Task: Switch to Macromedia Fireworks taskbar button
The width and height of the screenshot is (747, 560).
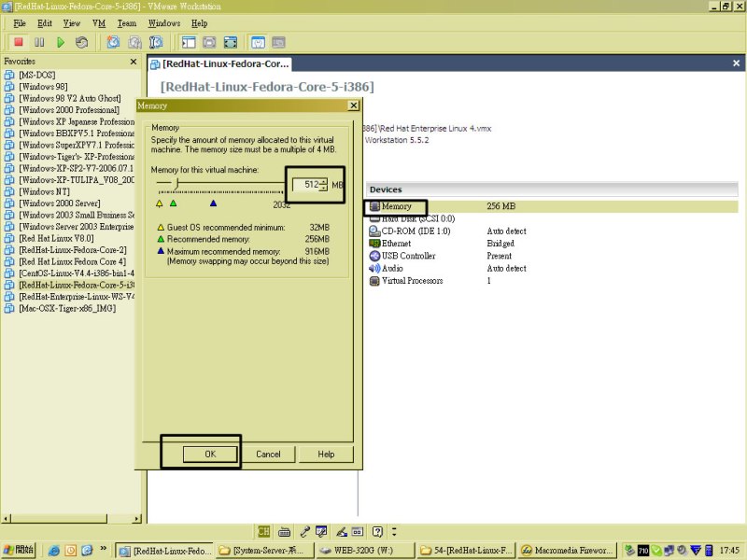Action: coord(568,551)
